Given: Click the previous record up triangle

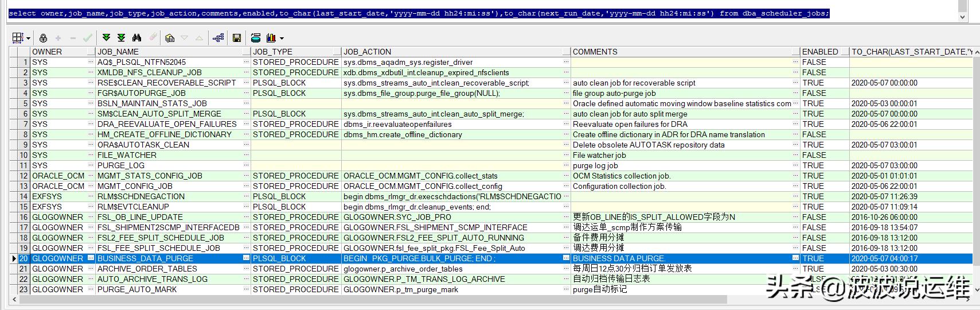Looking at the screenshot, I should pyautogui.click(x=199, y=38).
